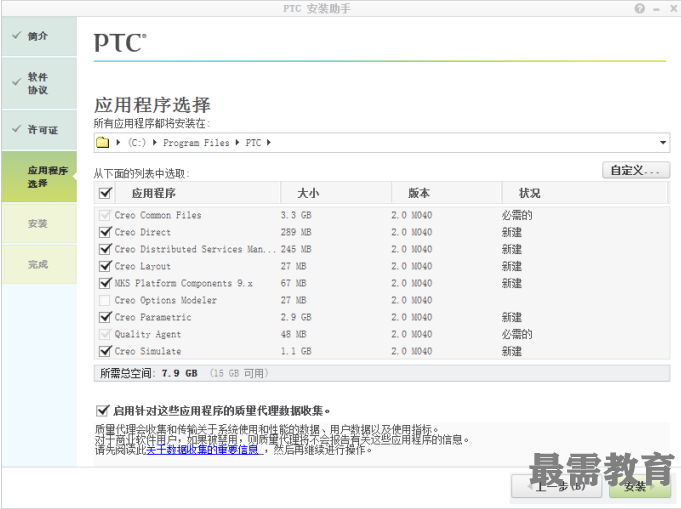Click the grayed Creo Common Files checkbox

[105, 215]
